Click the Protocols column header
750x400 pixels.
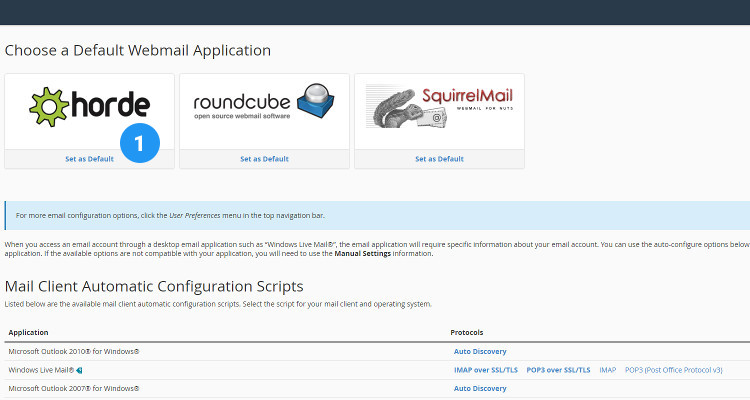[468, 332]
